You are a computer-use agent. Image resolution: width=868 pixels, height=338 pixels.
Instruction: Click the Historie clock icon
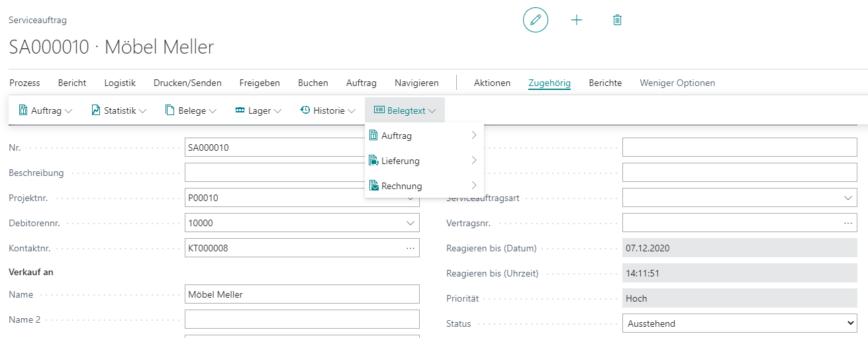pyautogui.click(x=305, y=110)
